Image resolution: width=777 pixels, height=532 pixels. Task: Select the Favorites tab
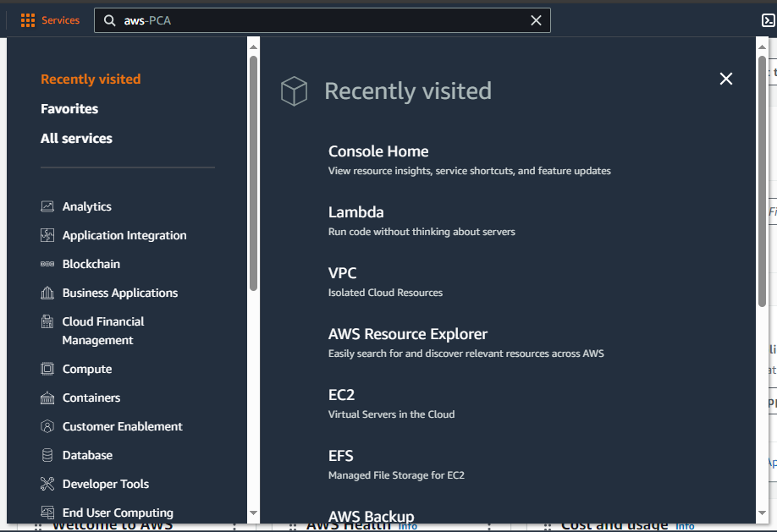[x=69, y=109]
